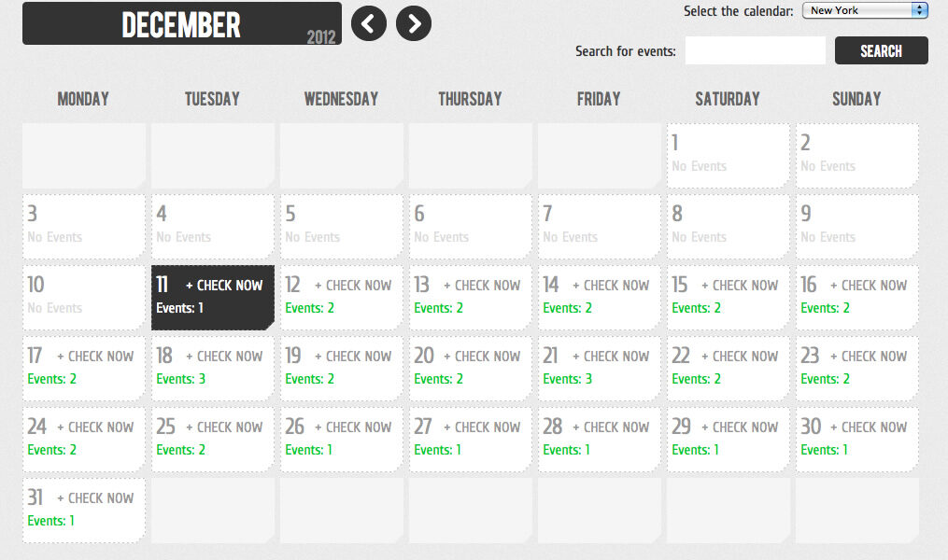This screenshot has height=560, width=948.
Task: Open Check Now on December 11
Action: (x=224, y=286)
